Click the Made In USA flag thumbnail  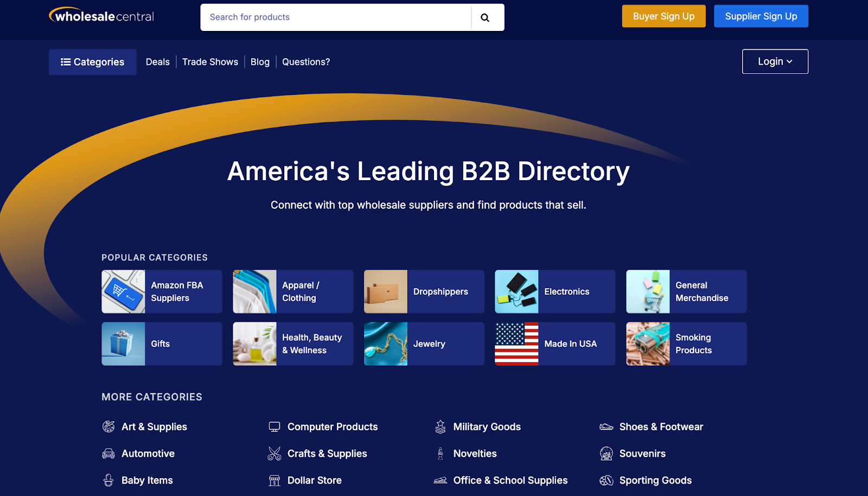coord(516,344)
